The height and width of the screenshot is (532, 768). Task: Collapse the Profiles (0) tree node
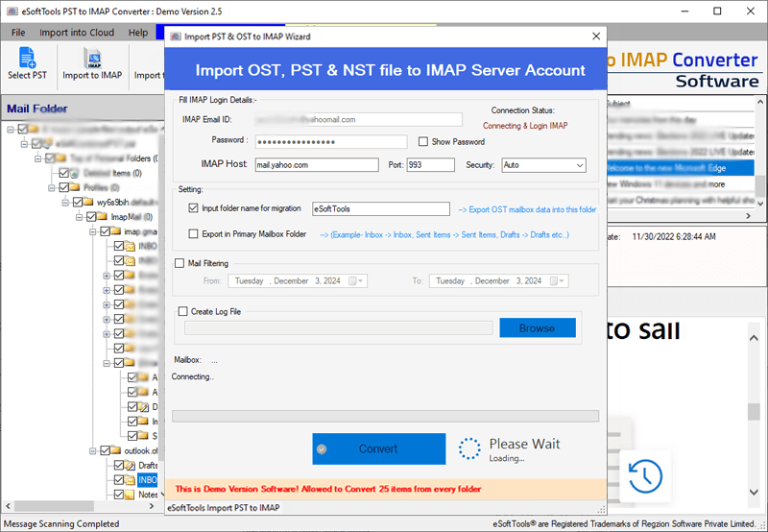click(x=52, y=187)
